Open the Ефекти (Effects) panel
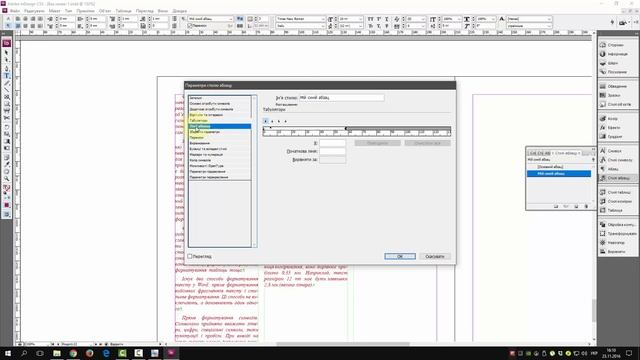Image resolution: width=640 pixels, height=360 pixels. (618, 127)
